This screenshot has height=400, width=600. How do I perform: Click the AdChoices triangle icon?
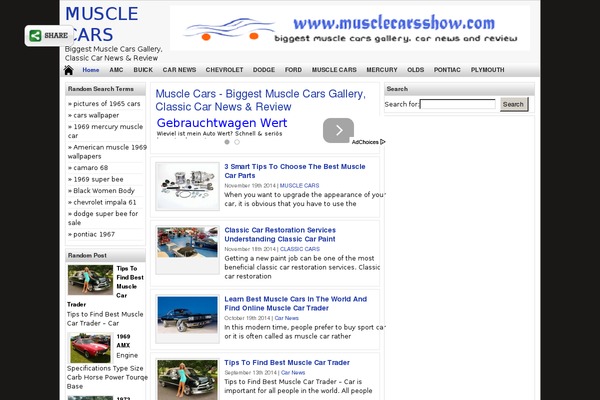(383, 142)
